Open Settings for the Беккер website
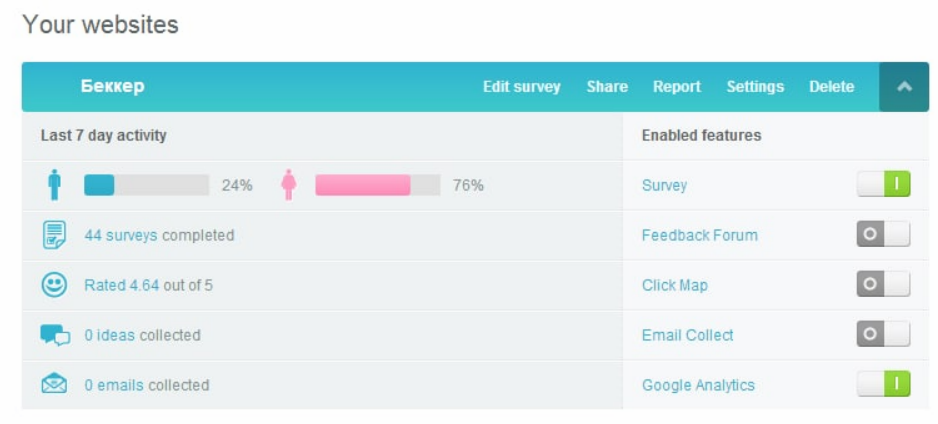This screenshot has width=938, height=424. point(755,87)
